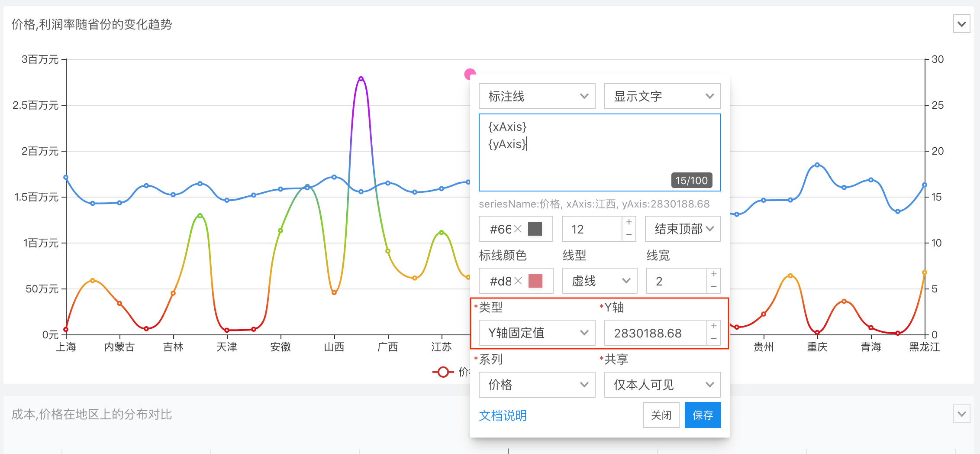Click the annotation text template box
The width and height of the screenshot is (980, 454).
pyautogui.click(x=600, y=152)
